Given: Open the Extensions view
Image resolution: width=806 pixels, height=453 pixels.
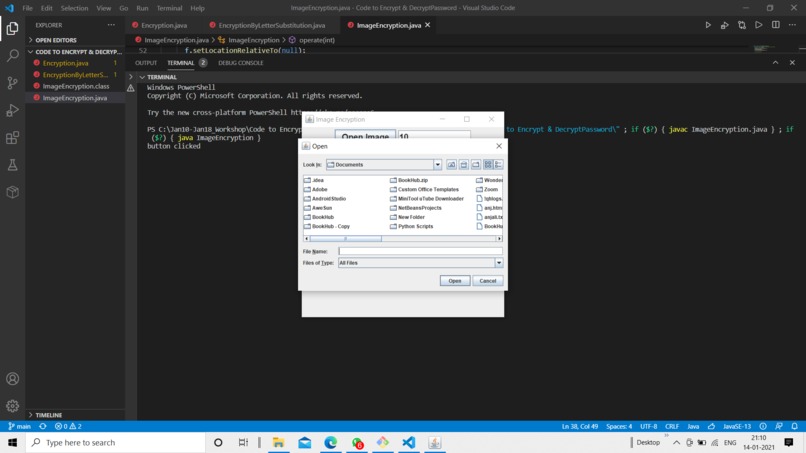Looking at the screenshot, I should click(x=12, y=137).
